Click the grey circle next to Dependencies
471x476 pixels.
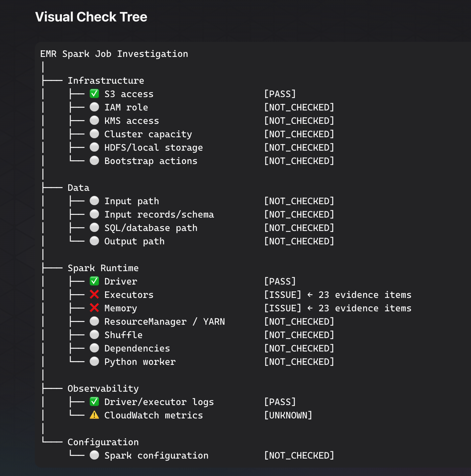pyautogui.click(x=94, y=348)
